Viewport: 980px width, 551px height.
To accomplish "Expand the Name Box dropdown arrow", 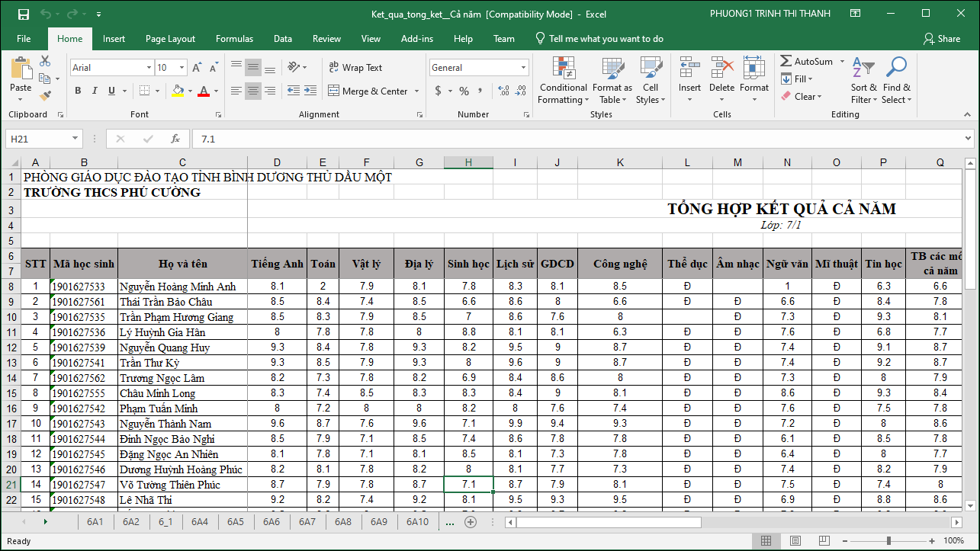I will click(76, 139).
